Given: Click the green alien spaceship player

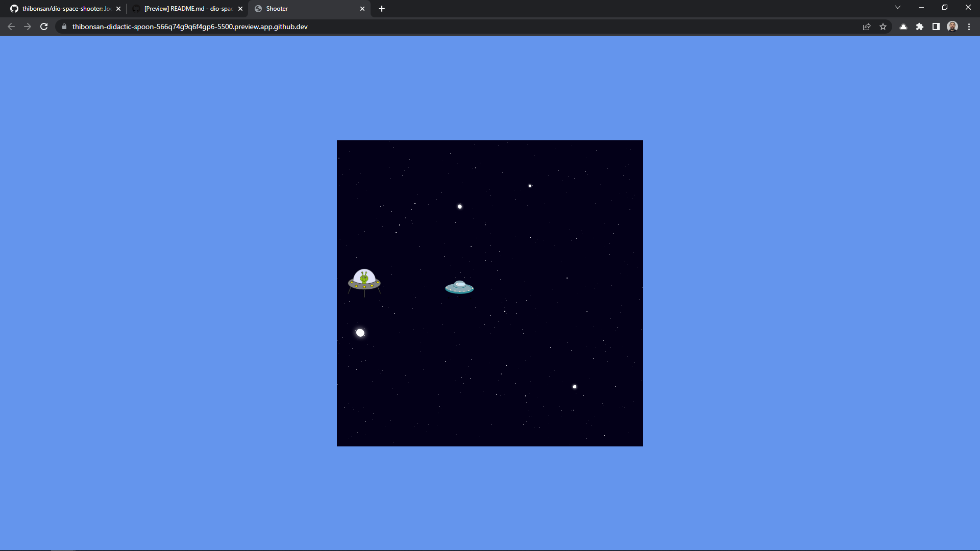Looking at the screenshot, I should tap(364, 282).
